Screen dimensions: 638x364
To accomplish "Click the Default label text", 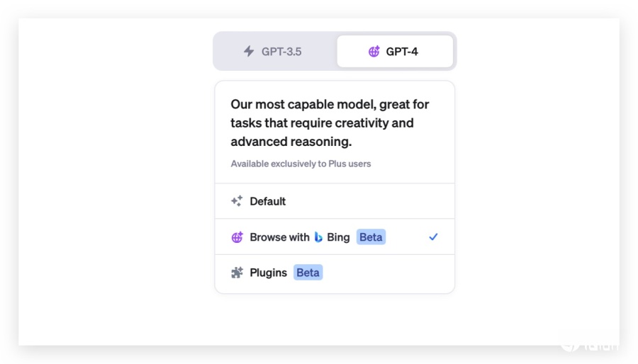I will 268,201.
